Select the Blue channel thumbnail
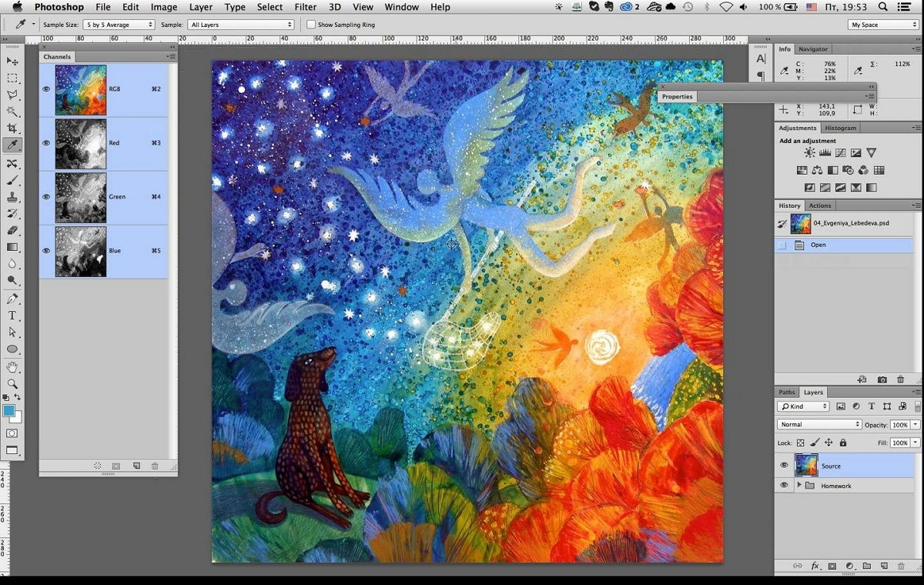924x585 pixels. click(x=81, y=251)
